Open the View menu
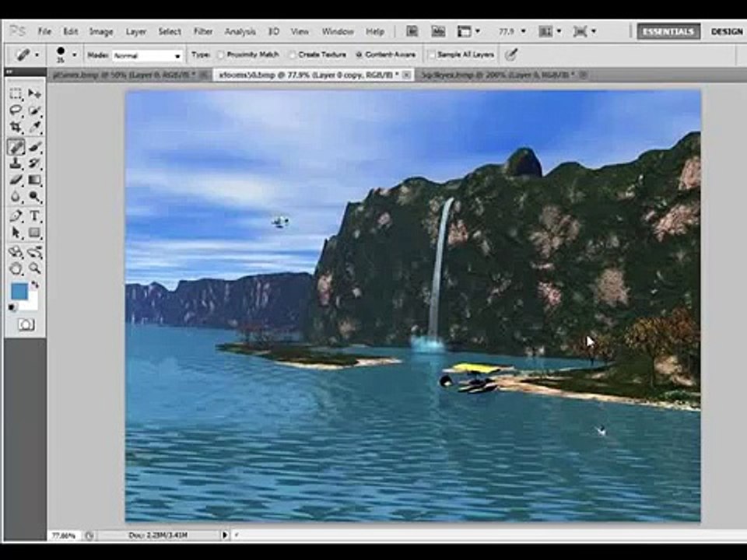Screen dimensions: 747x560 click(300, 31)
